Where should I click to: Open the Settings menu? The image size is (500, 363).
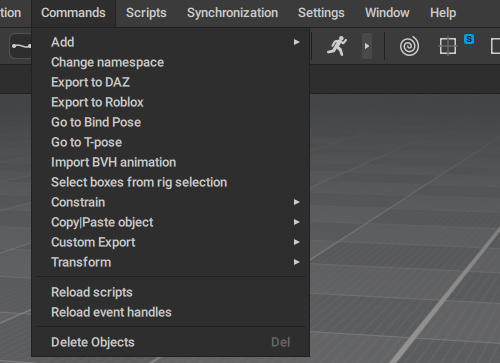pos(321,13)
